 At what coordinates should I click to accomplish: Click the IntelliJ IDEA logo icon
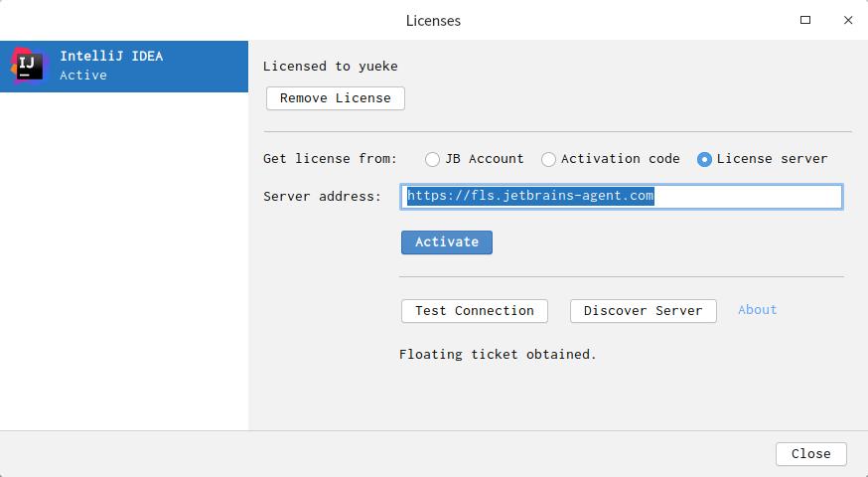28,66
